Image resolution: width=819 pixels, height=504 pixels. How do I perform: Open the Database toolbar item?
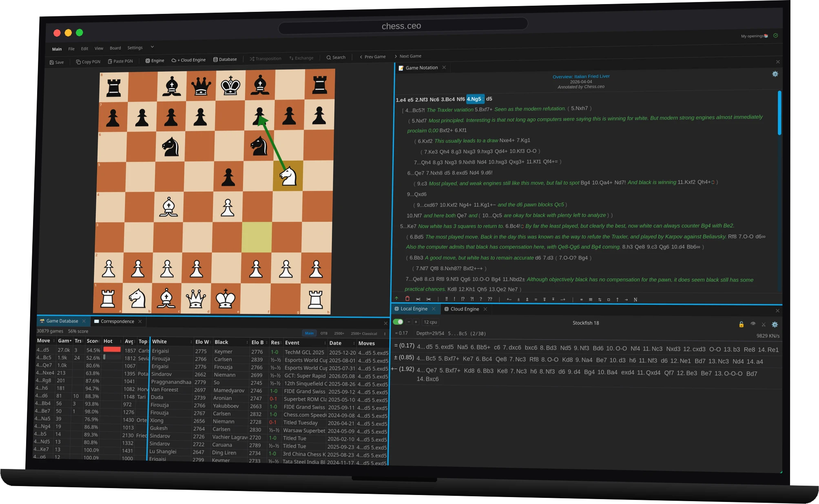coord(225,59)
